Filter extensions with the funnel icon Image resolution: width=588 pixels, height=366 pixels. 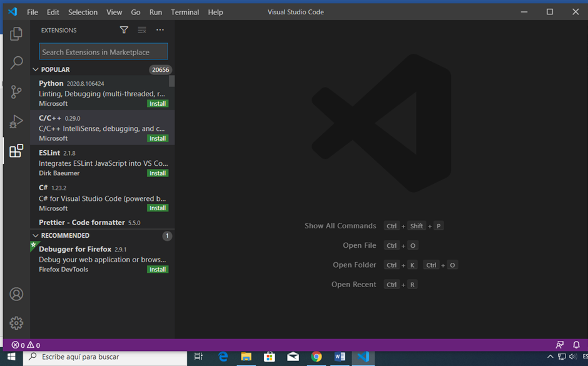point(124,30)
